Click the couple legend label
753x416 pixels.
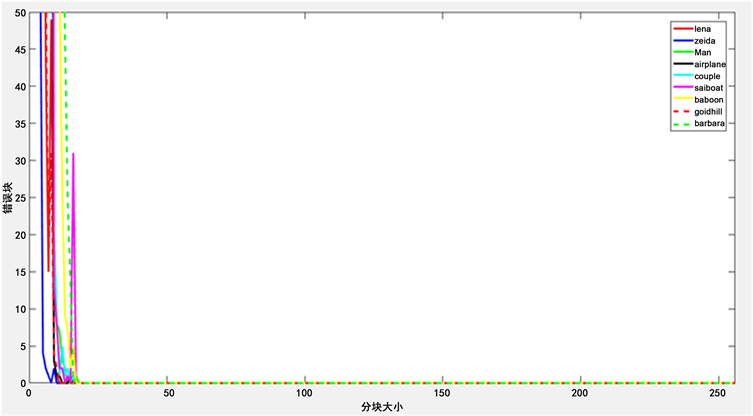[706, 75]
